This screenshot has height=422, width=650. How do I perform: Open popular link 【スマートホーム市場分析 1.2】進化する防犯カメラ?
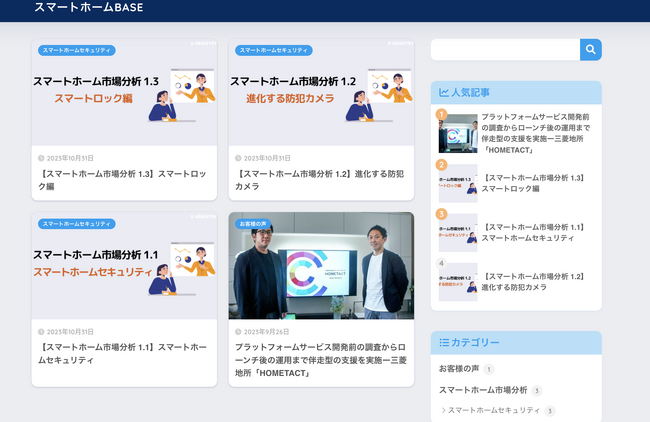[533, 282]
